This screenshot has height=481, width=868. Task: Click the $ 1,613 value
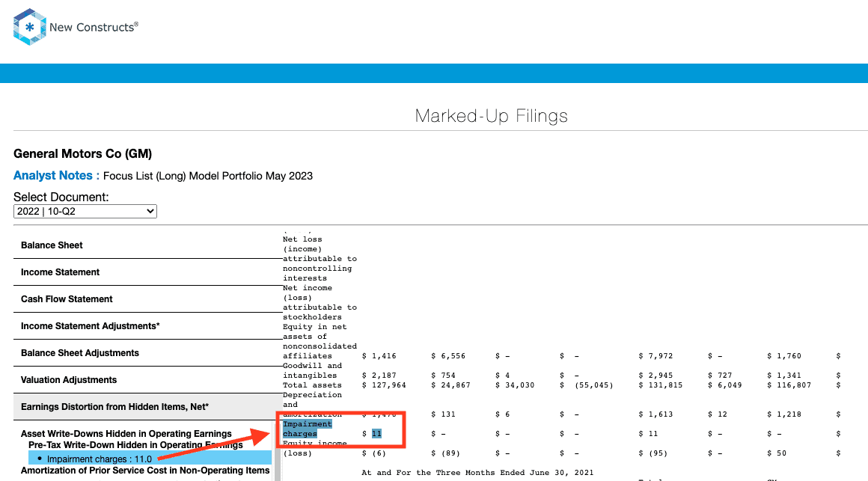[655, 414]
